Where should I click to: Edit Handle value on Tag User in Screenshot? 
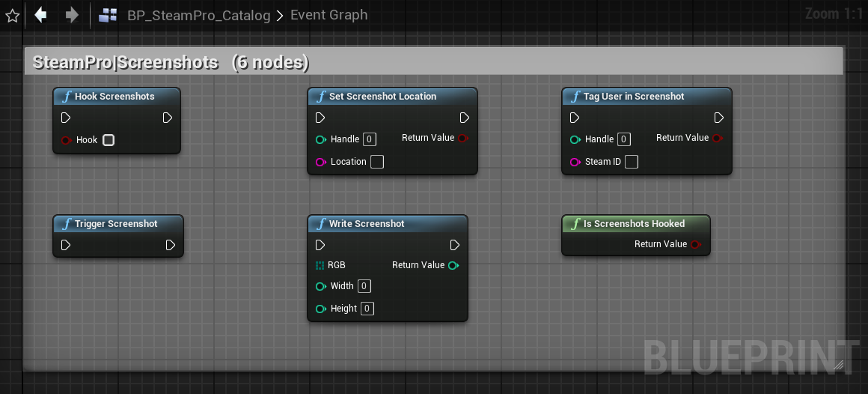pos(624,139)
